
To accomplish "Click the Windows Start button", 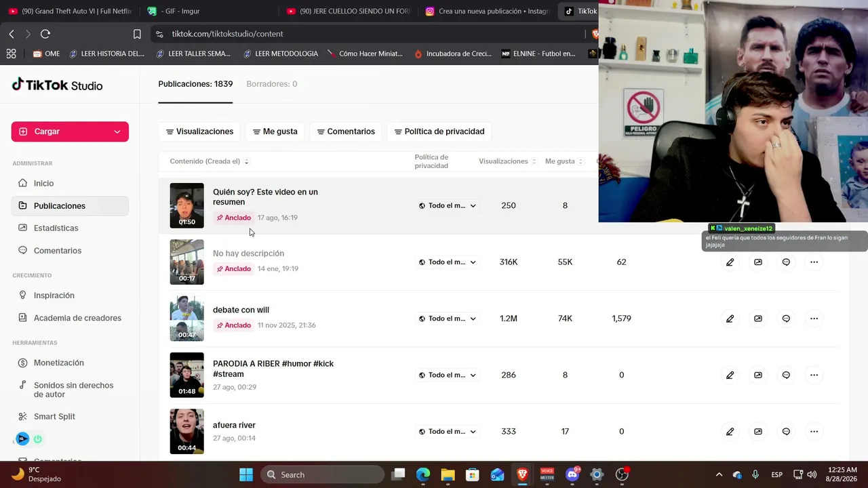I will 246,474.
